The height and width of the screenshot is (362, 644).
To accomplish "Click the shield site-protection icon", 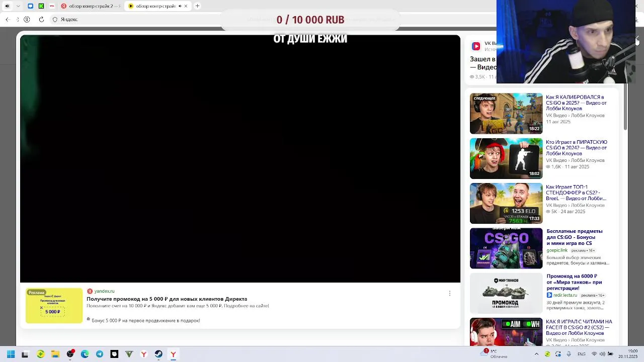I will [55, 20].
